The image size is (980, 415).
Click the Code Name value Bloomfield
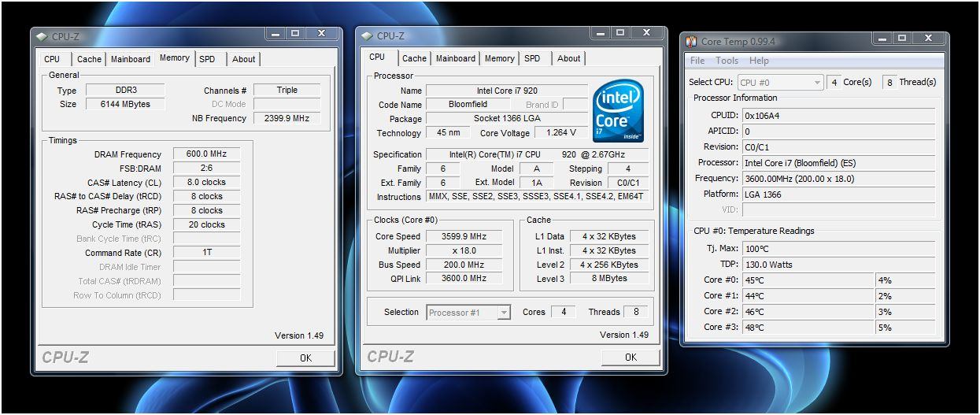pyautogui.click(x=468, y=104)
